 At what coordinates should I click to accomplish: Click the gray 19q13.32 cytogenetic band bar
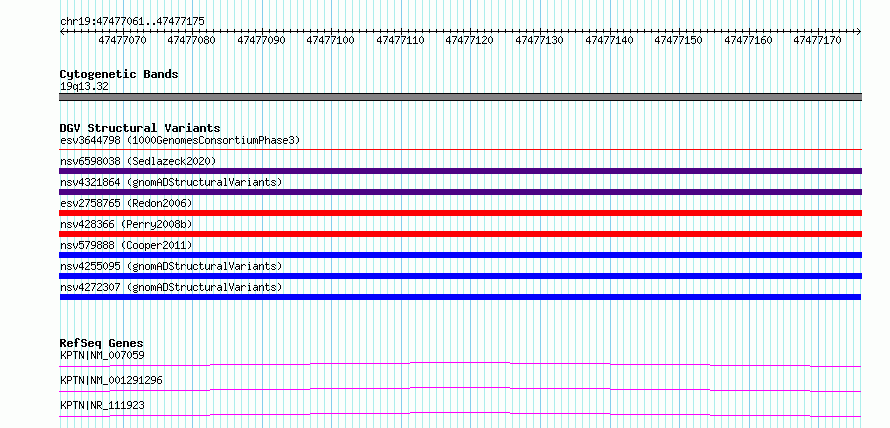click(460, 97)
